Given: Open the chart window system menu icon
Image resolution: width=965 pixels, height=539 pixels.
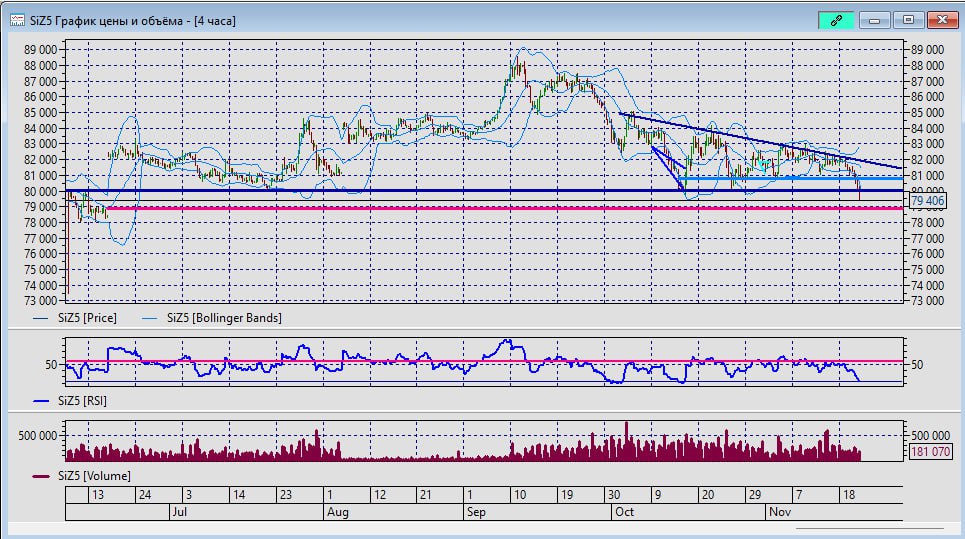Looking at the screenshot, I should pos(18,19).
